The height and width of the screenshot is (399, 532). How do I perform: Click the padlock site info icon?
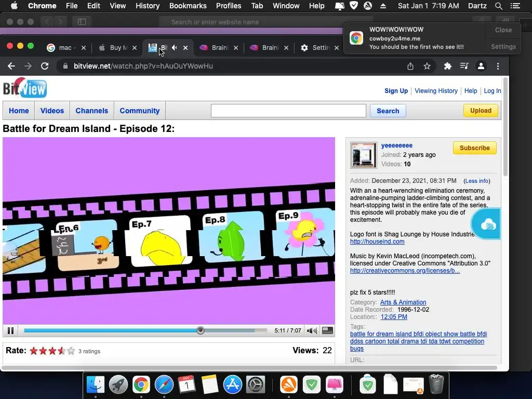pos(65,66)
